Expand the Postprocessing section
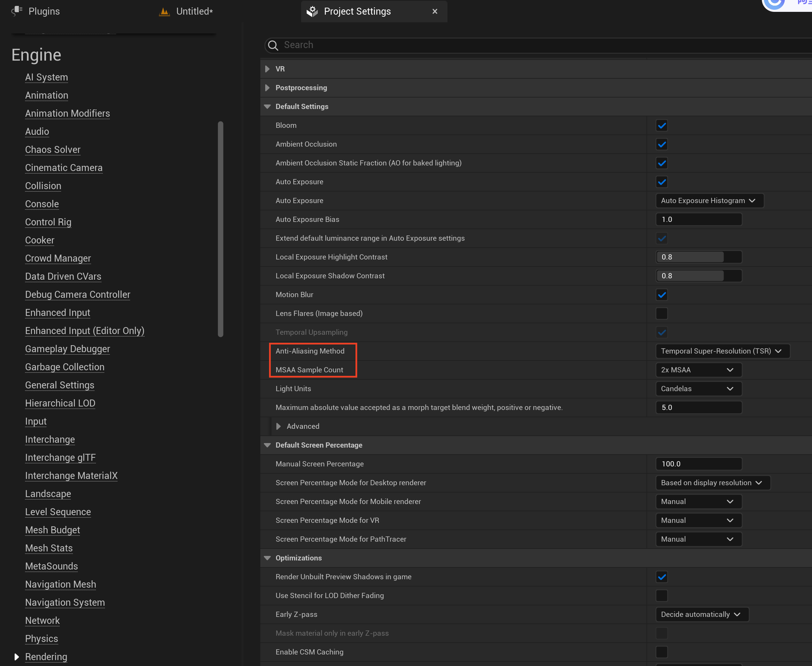Image resolution: width=812 pixels, height=666 pixels. [x=267, y=88]
